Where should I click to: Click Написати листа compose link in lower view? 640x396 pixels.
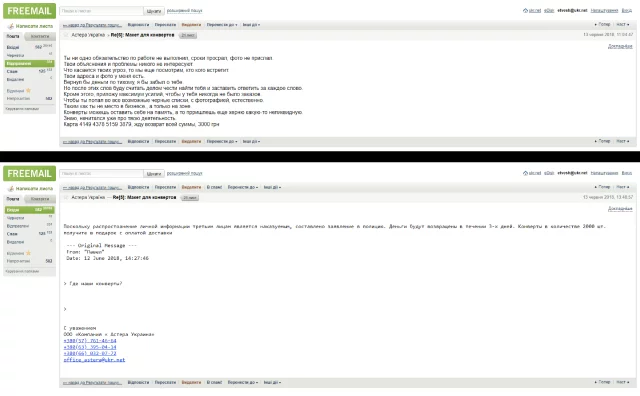[x=34, y=189]
